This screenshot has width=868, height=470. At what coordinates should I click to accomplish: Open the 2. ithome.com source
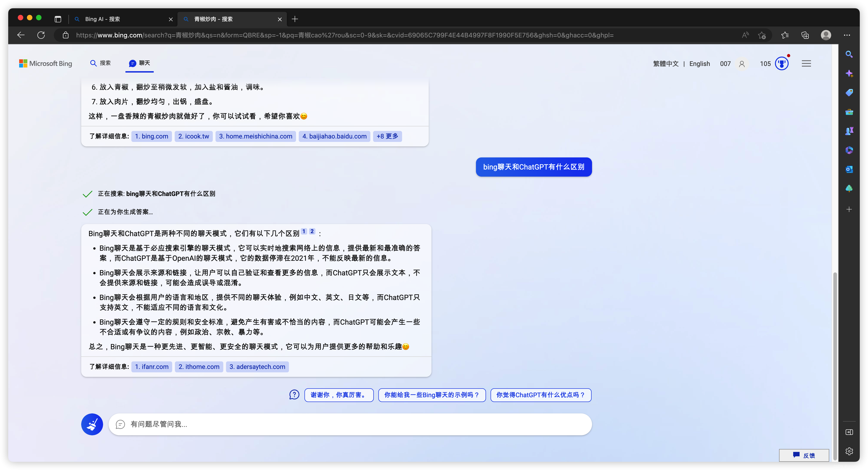[199, 367]
